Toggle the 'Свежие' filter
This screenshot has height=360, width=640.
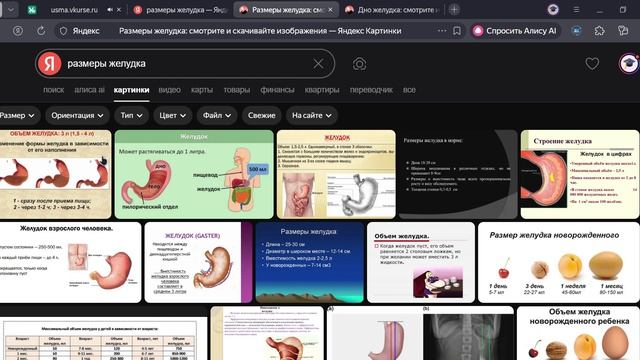click(x=262, y=116)
